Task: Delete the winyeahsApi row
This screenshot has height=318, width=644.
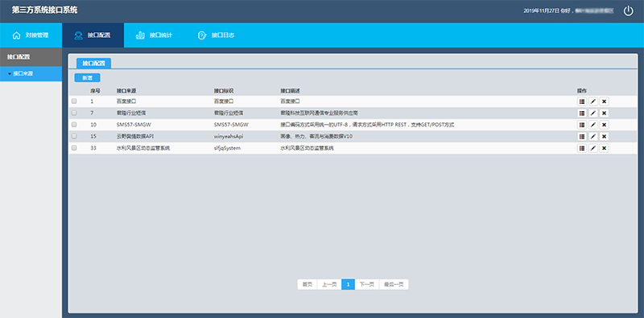Action: [x=604, y=136]
